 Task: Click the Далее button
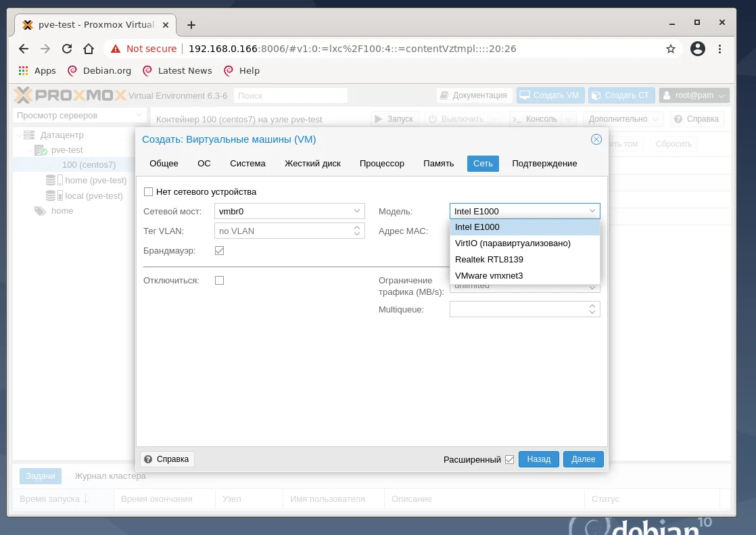click(x=582, y=459)
